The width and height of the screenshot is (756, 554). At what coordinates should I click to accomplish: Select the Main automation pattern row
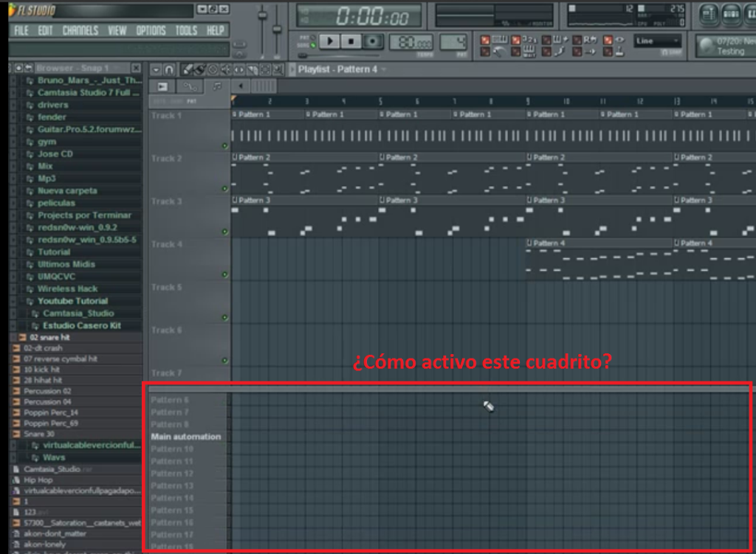tap(185, 437)
